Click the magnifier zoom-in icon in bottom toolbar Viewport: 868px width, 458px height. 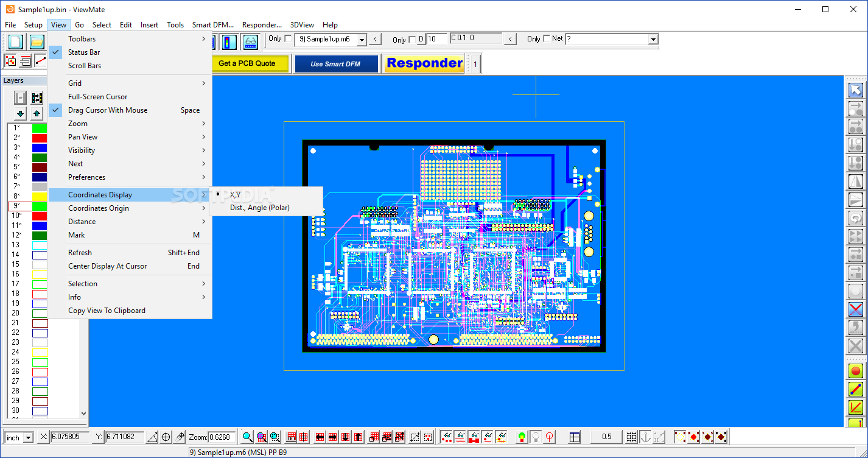click(x=247, y=437)
